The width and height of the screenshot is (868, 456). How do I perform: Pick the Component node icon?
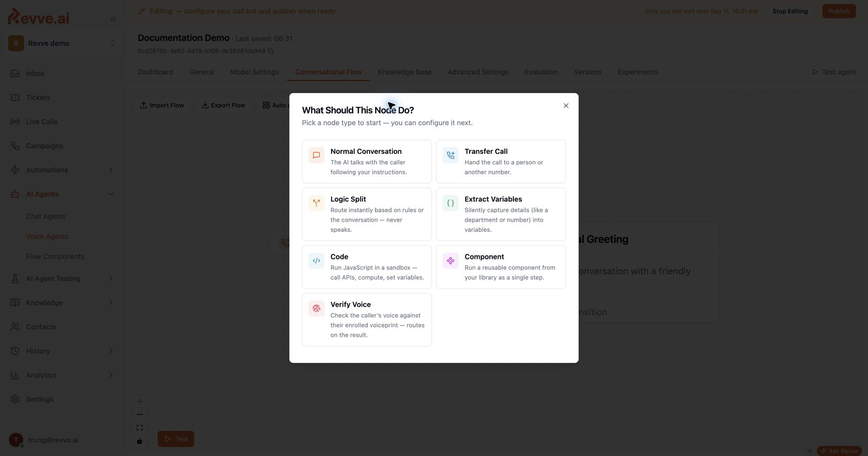[x=451, y=260]
